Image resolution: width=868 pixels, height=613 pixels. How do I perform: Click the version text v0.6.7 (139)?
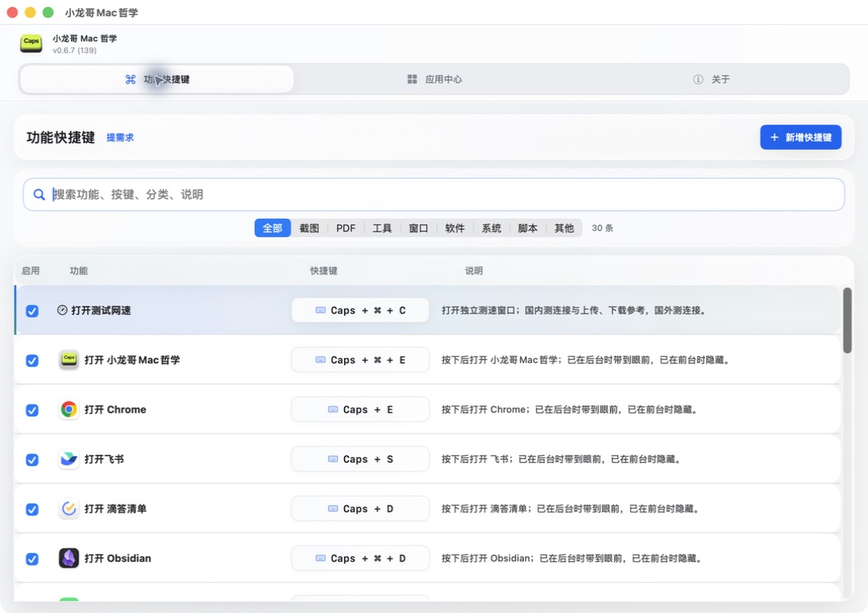[x=75, y=50]
